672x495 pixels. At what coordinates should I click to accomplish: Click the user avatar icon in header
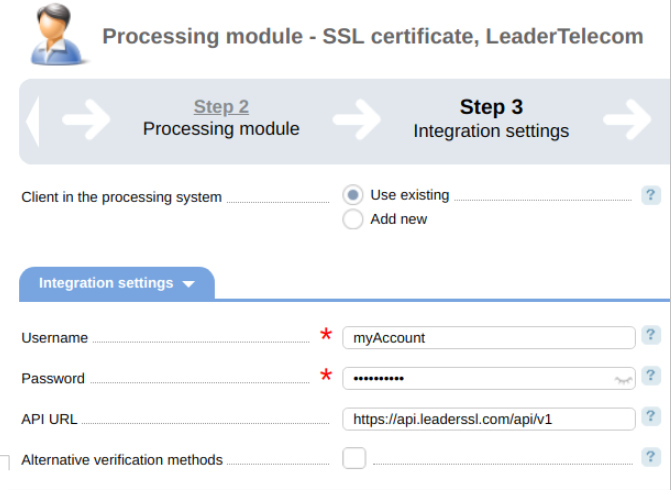[48, 34]
